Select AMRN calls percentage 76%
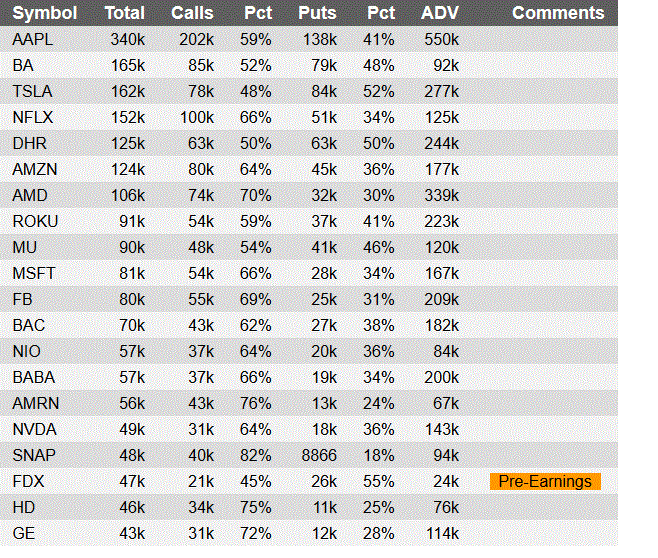The width and height of the screenshot is (658, 558). click(256, 403)
